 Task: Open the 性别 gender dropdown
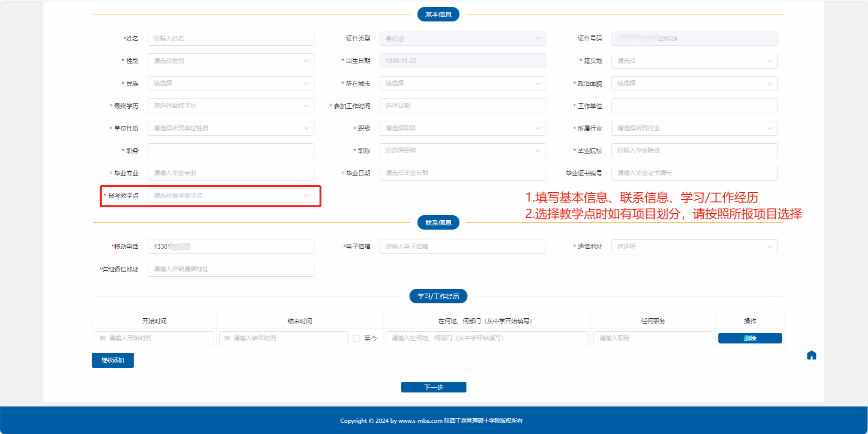(231, 61)
